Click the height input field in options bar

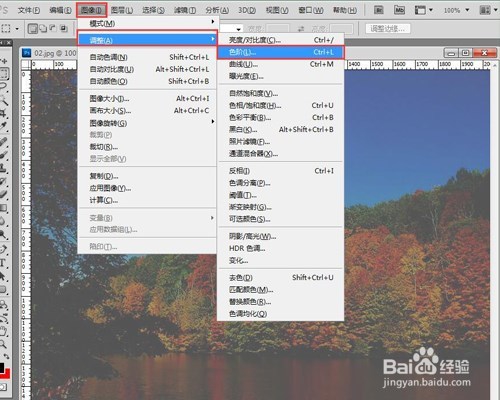(341, 29)
